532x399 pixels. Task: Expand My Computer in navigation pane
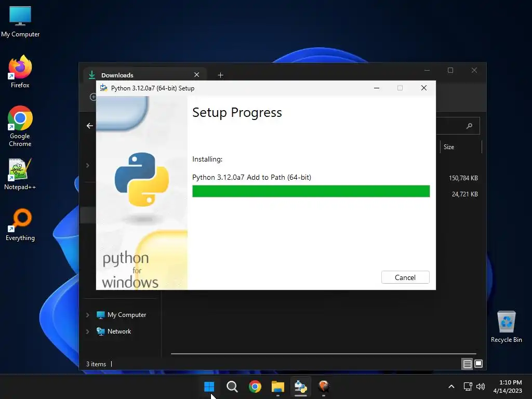click(x=87, y=315)
